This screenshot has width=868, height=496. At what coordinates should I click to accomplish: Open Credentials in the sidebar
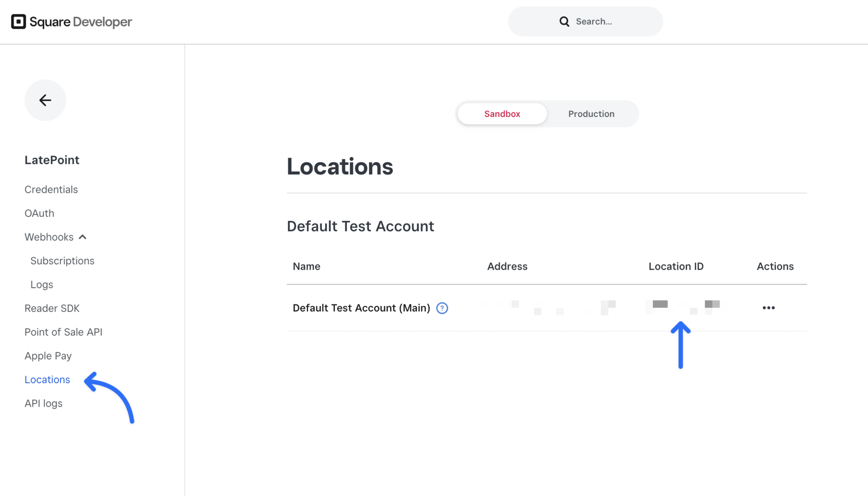point(51,189)
